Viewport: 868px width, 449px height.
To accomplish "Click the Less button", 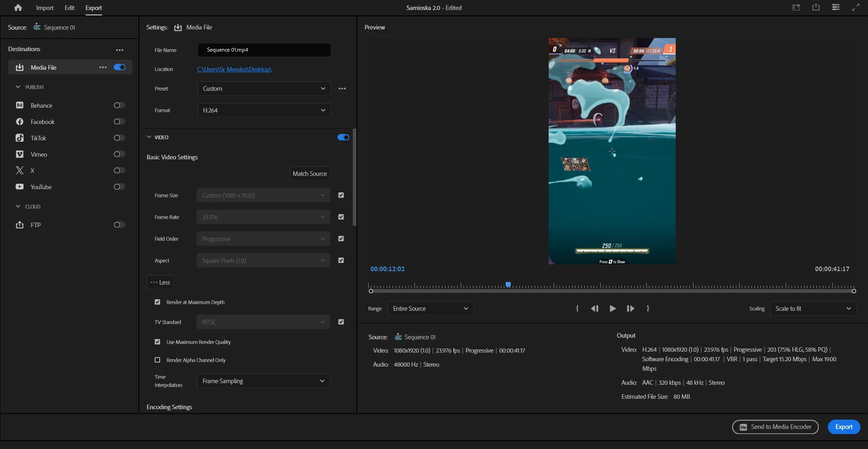I will click(160, 282).
